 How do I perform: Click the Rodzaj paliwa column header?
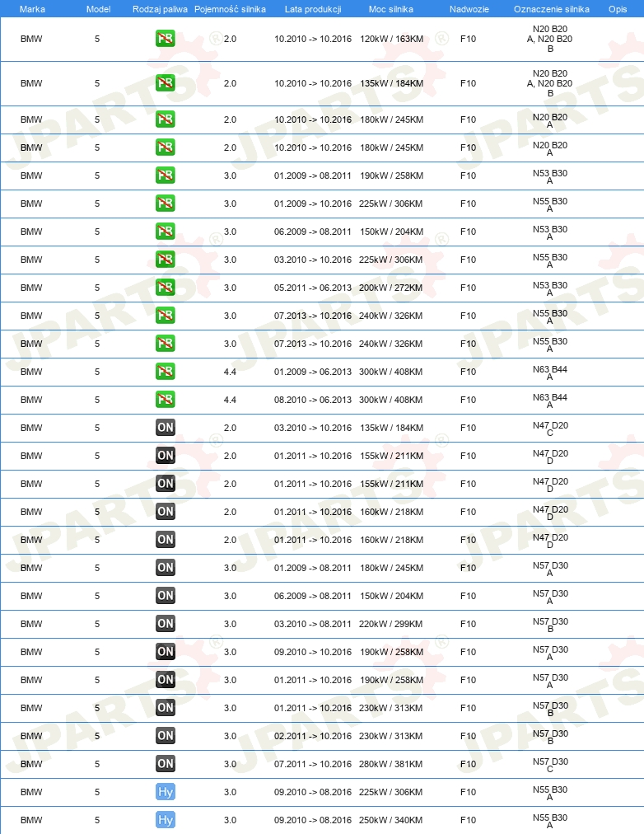160,9
